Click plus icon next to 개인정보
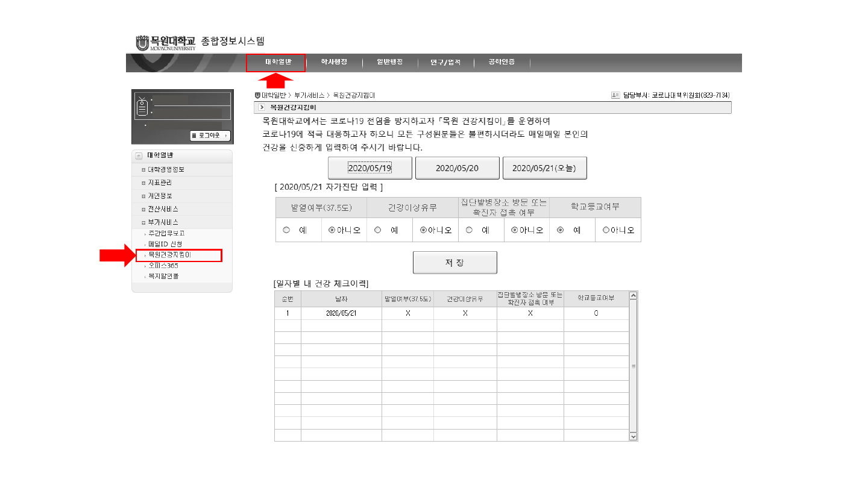This screenshot has width=868, height=488. (143, 196)
